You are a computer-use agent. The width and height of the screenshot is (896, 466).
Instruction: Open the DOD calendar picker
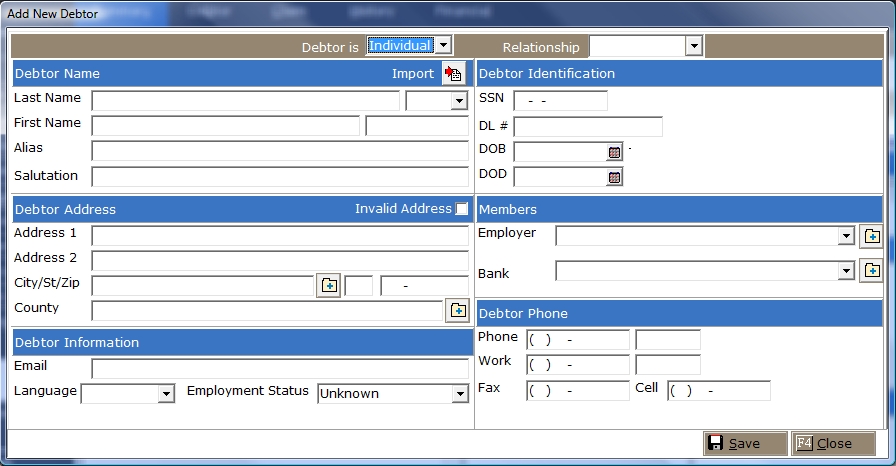[x=615, y=177]
